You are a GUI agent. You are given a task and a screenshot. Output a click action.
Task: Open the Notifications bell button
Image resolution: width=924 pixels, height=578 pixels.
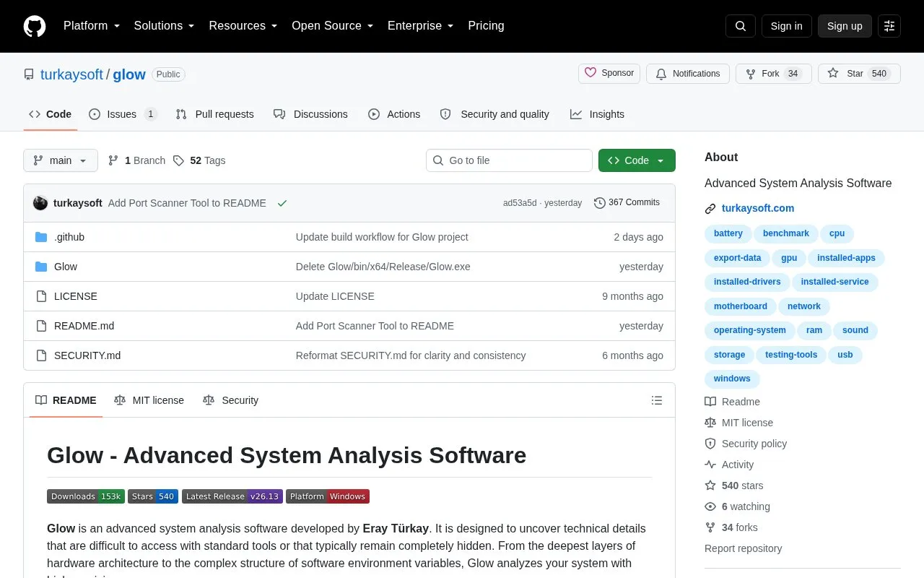pos(688,74)
